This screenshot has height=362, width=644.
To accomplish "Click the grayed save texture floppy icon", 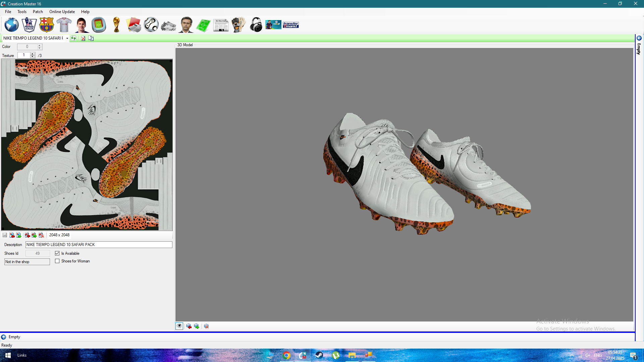I will click(5, 235).
